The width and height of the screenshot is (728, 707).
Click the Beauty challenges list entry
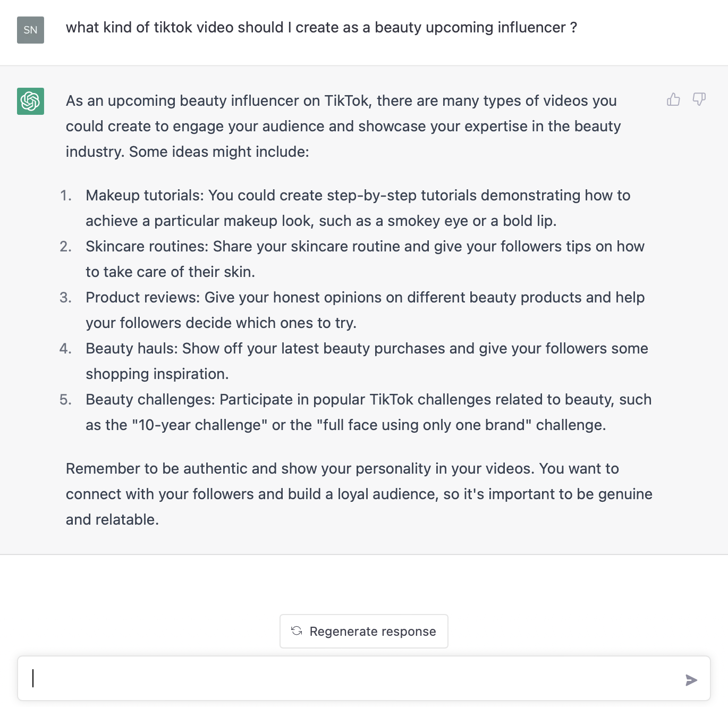click(368, 412)
